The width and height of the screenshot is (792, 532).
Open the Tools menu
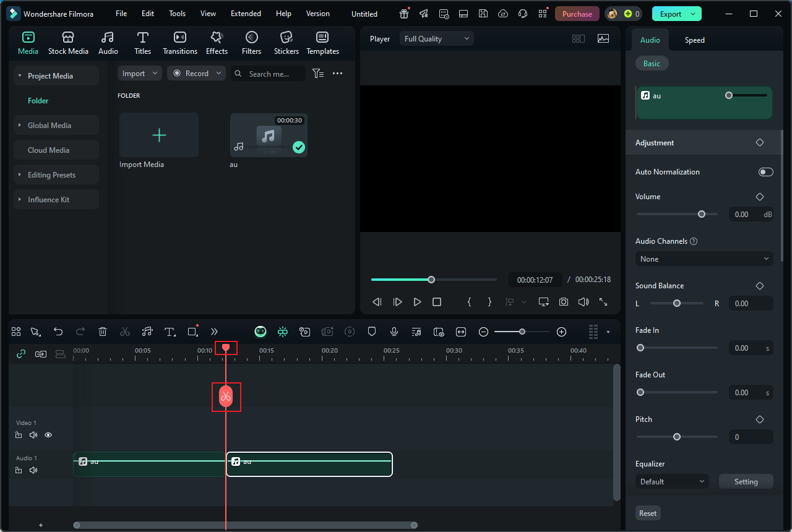pyautogui.click(x=177, y=14)
